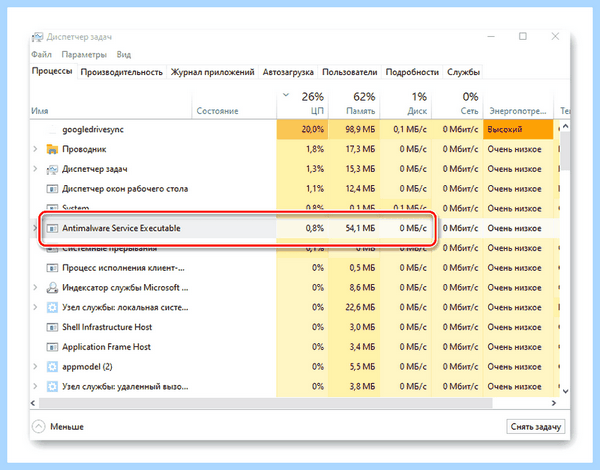Click the Antimalware Service Executable icon
Viewport: 600px width, 470px height.
tap(52, 228)
